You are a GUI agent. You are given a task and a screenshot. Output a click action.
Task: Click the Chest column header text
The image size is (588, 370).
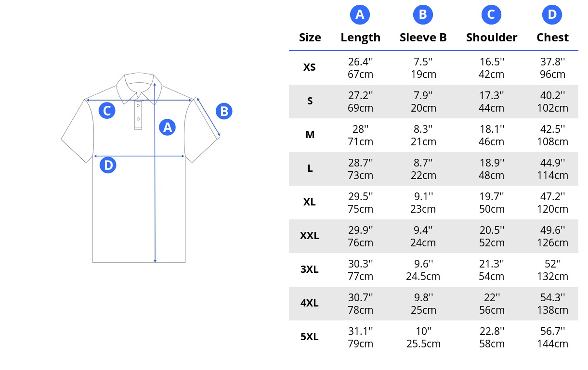click(x=552, y=38)
